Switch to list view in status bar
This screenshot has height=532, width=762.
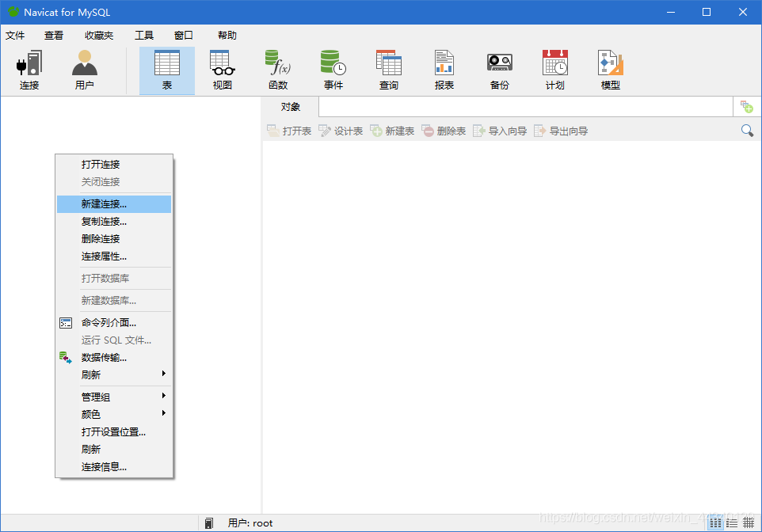pos(731,522)
